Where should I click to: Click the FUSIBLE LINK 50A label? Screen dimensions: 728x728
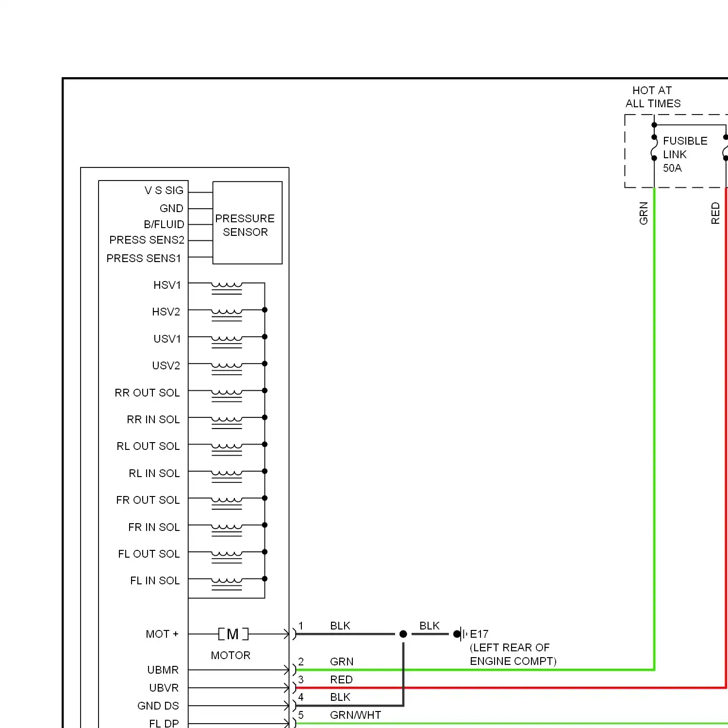tap(685, 154)
